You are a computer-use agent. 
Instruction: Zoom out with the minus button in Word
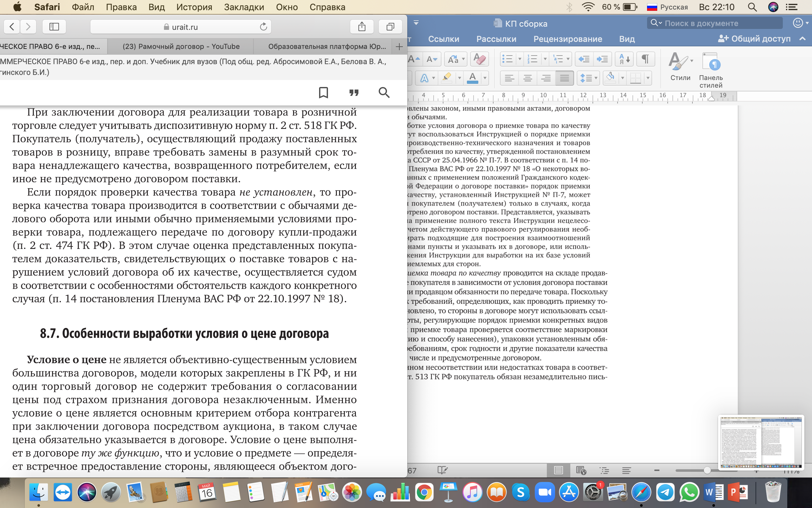pos(657,470)
